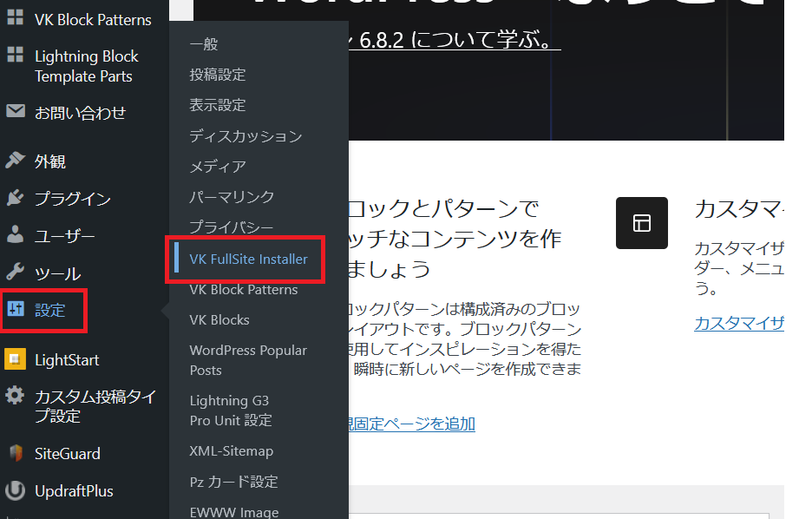Click the VK Block Patterns grid icon
812x519 pixels.
coord(15,17)
